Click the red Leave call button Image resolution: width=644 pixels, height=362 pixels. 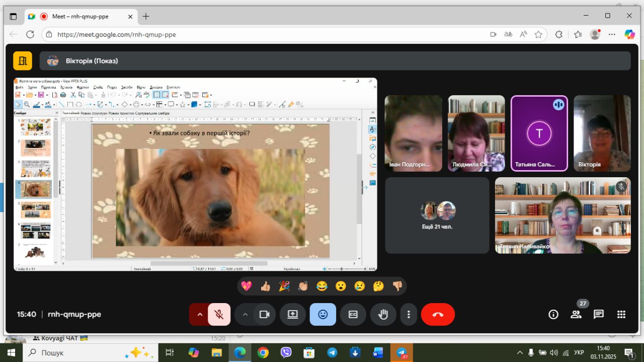click(438, 315)
